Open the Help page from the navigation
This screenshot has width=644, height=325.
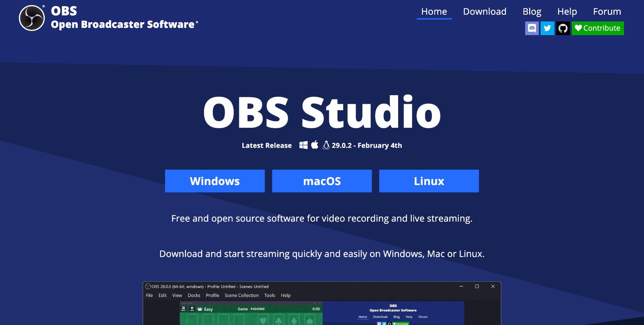point(567,11)
